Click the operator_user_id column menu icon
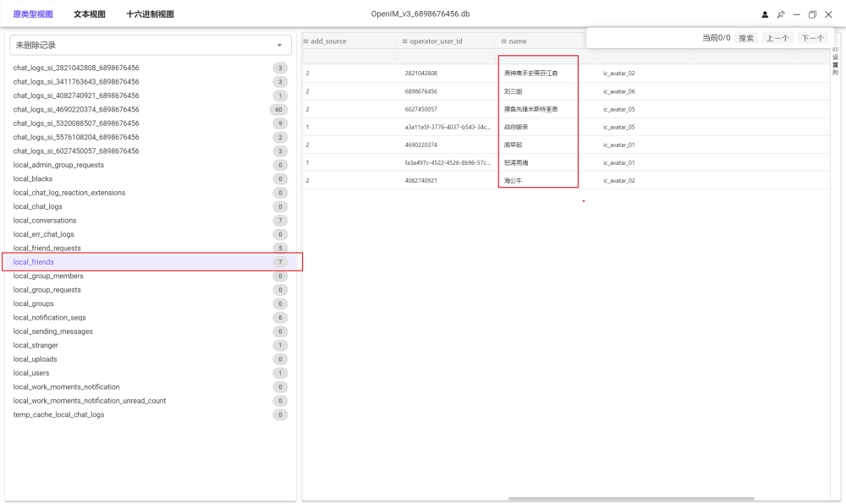 pyautogui.click(x=405, y=41)
